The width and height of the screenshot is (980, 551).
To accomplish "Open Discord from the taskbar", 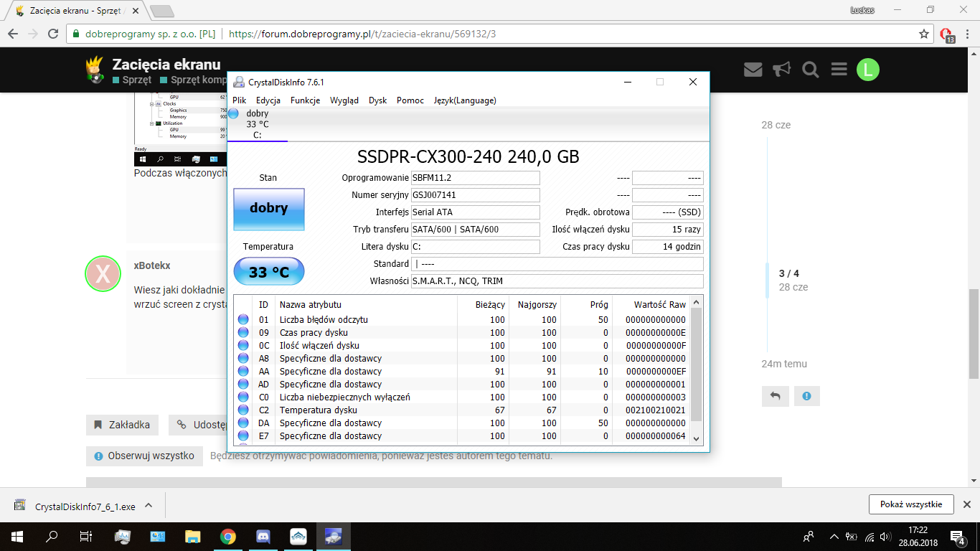I will coord(263,536).
